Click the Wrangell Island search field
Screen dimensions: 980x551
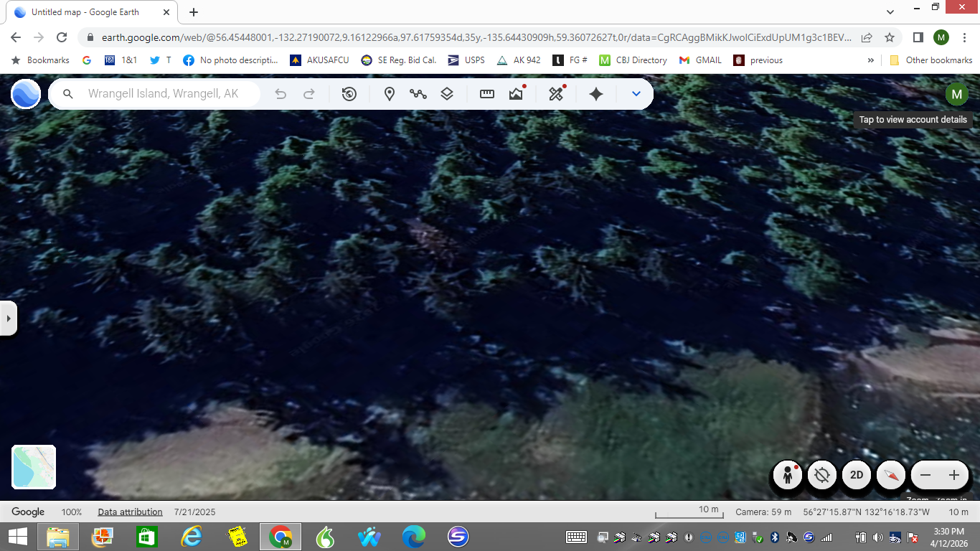[x=164, y=94]
